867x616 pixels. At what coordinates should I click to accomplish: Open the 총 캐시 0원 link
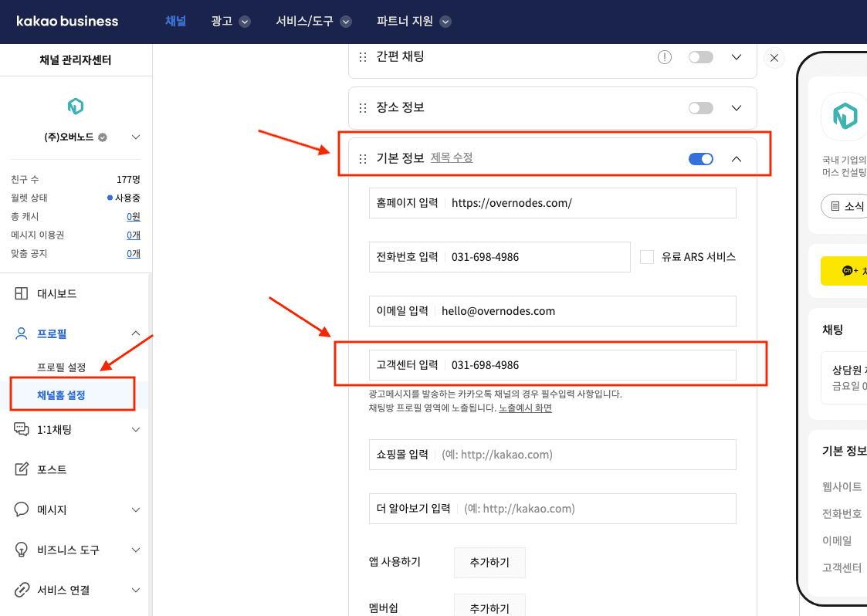coord(134,216)
